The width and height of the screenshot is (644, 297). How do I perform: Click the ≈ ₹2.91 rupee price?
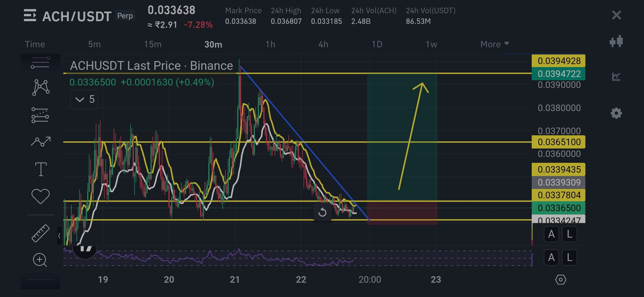click(x=162, y=25)
